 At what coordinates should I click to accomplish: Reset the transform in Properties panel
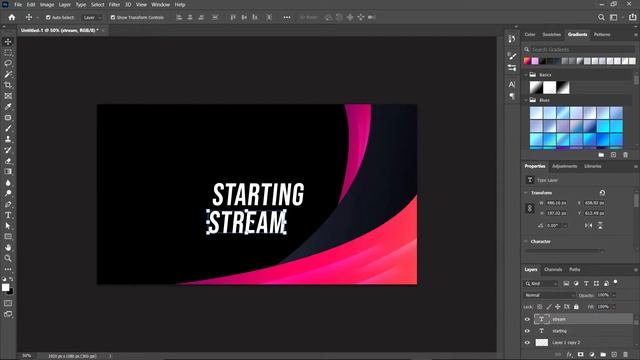pyautogui.click(x=602, y=193)
